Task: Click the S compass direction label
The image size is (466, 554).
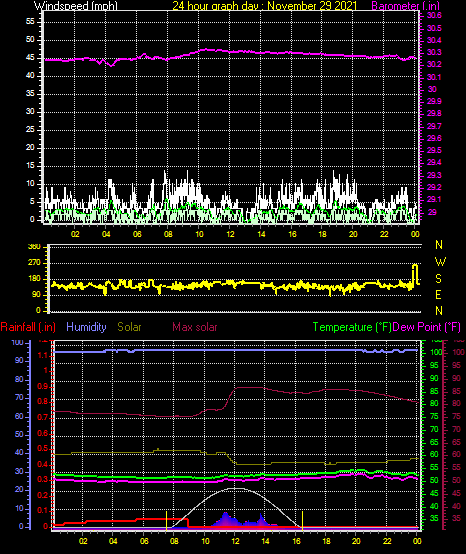Action: [438, 278]
